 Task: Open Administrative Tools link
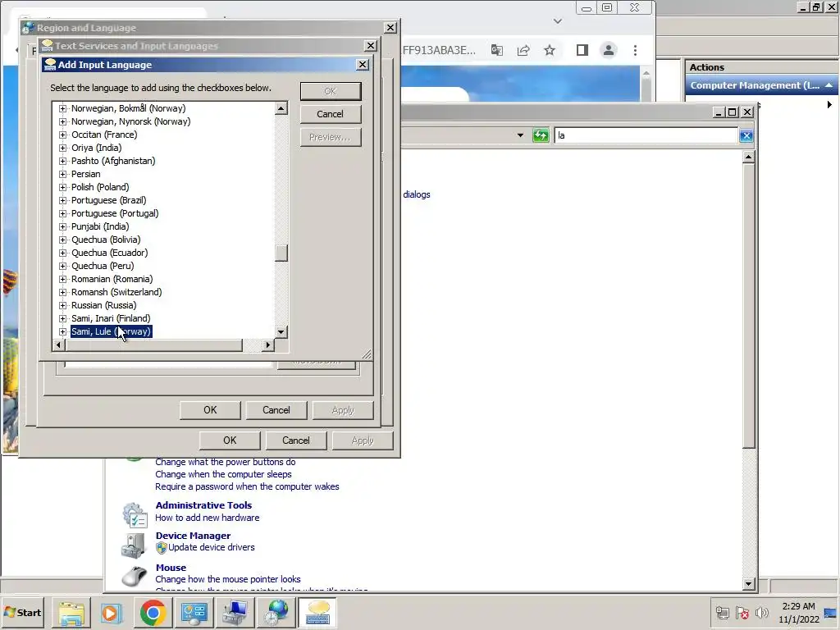click(x=203, y=505)
